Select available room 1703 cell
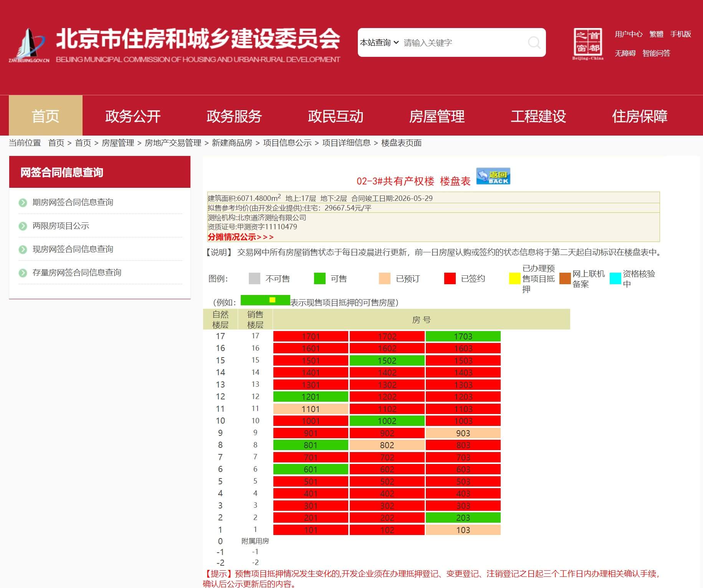703x588 pixels. pos(463,336)
